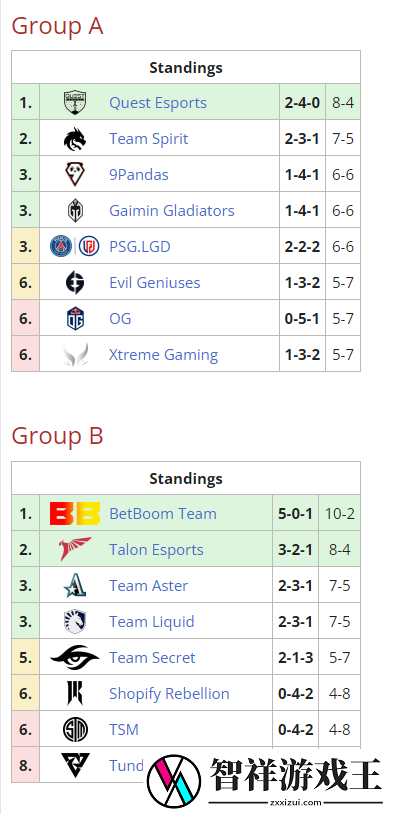Click the Gaimin Gladiators helmet logo
Viewport: 393px width, 814px height.
click(75, 211)
